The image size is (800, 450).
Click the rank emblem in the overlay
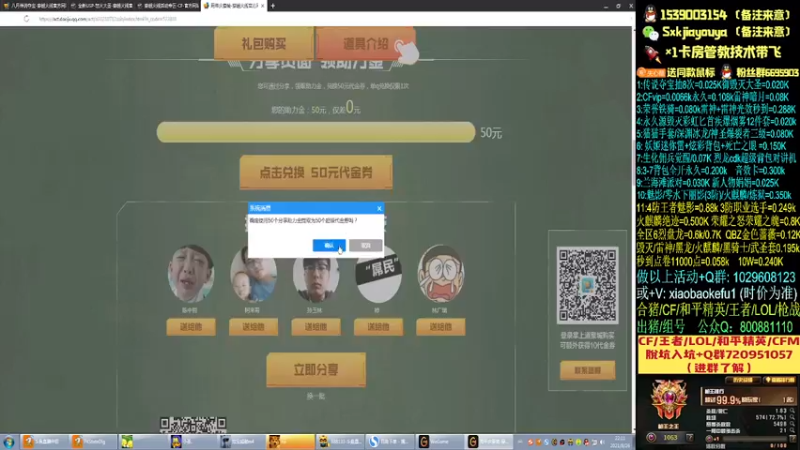668,401
